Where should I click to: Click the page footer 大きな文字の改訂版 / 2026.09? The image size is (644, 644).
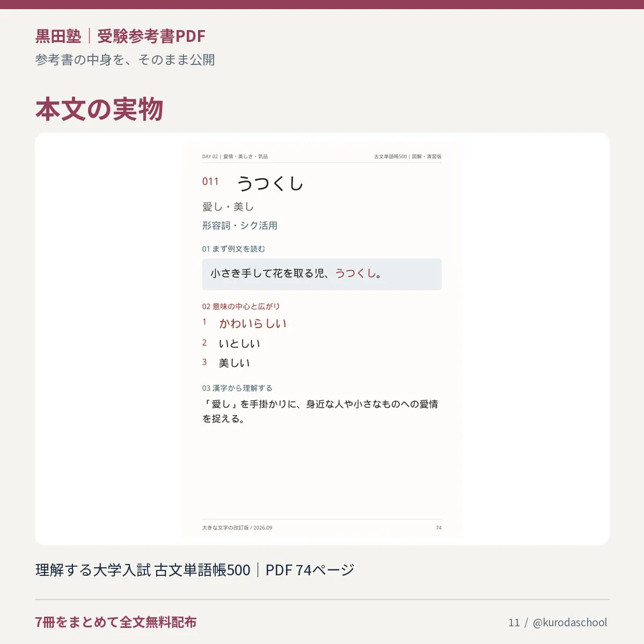237,528
